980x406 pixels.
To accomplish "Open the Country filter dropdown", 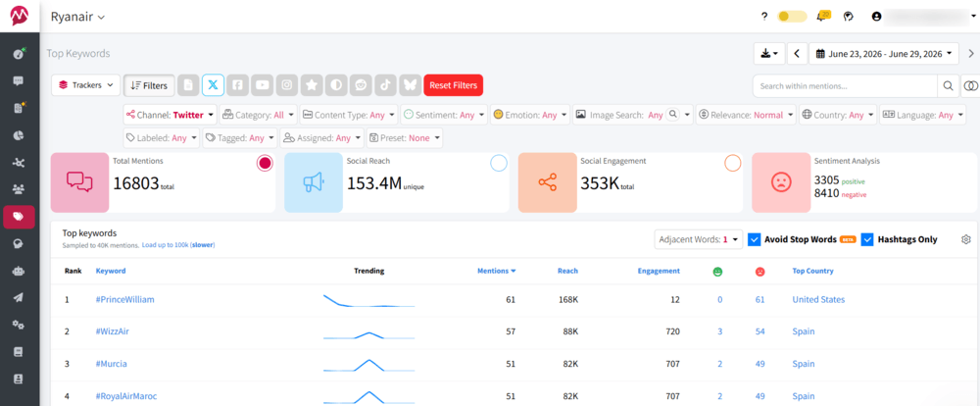I will click(x=838, y=115).
